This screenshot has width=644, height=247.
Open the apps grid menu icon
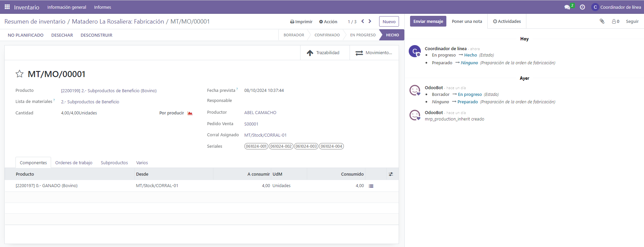7,7
